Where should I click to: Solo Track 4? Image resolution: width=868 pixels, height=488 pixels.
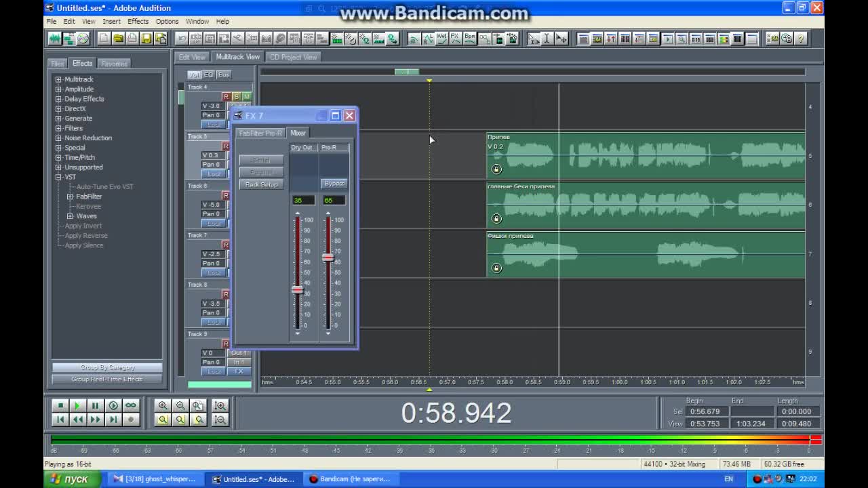237,97
